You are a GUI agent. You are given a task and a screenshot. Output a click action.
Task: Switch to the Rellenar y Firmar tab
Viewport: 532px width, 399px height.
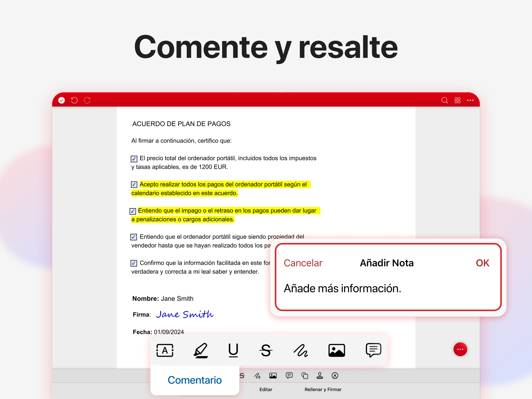323,389
